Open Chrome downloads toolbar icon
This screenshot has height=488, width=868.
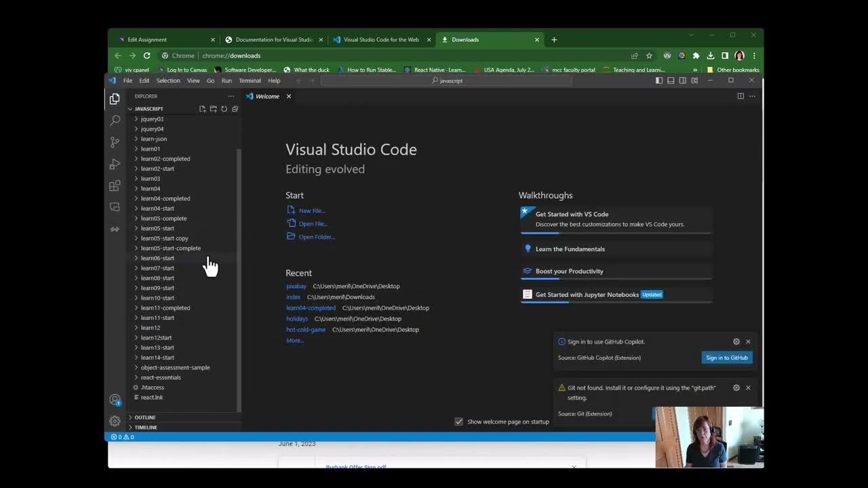[x=710, y=56]
